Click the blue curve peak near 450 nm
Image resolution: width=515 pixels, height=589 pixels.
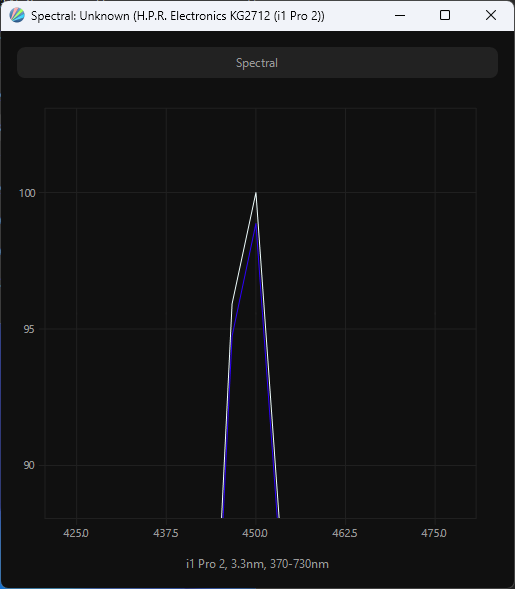[x=256, y=224]
